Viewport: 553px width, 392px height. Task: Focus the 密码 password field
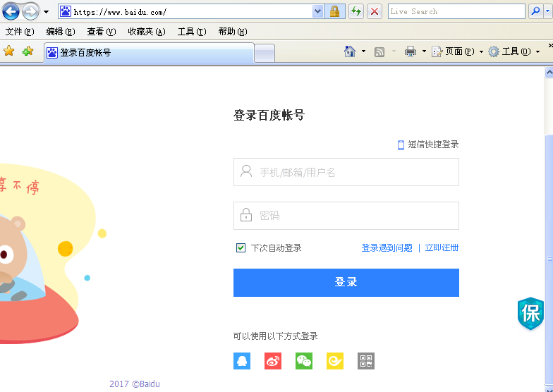(346, 216)
